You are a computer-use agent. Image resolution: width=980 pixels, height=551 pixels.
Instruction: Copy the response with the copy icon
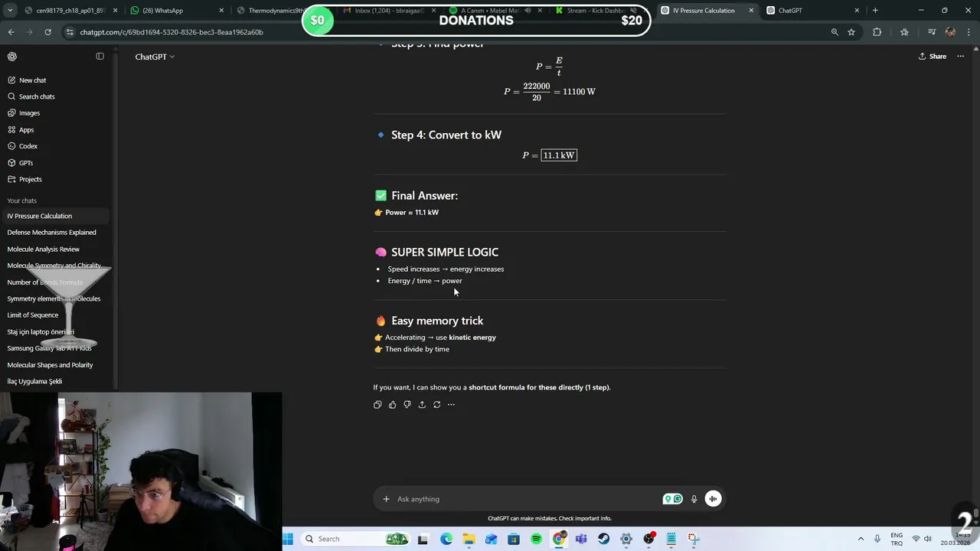click(x=377, y=405)
